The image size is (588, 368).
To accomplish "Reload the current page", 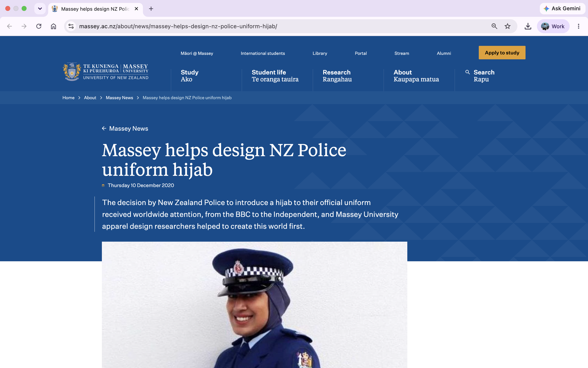I will (x=39, y=26).
